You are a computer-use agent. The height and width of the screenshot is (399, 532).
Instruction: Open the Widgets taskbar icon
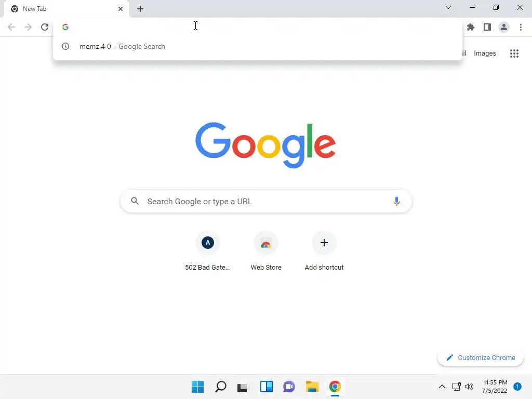pyautogui.click(x=267, y=387)
